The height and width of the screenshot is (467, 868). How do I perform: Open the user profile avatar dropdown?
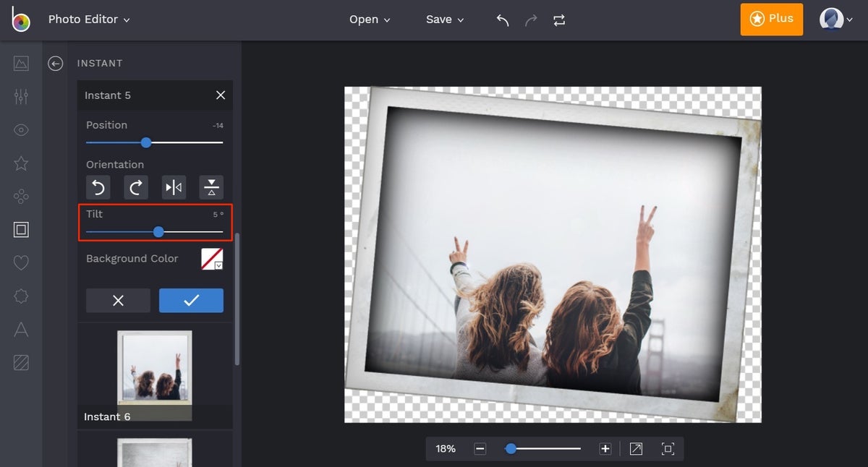pos(836,20)
